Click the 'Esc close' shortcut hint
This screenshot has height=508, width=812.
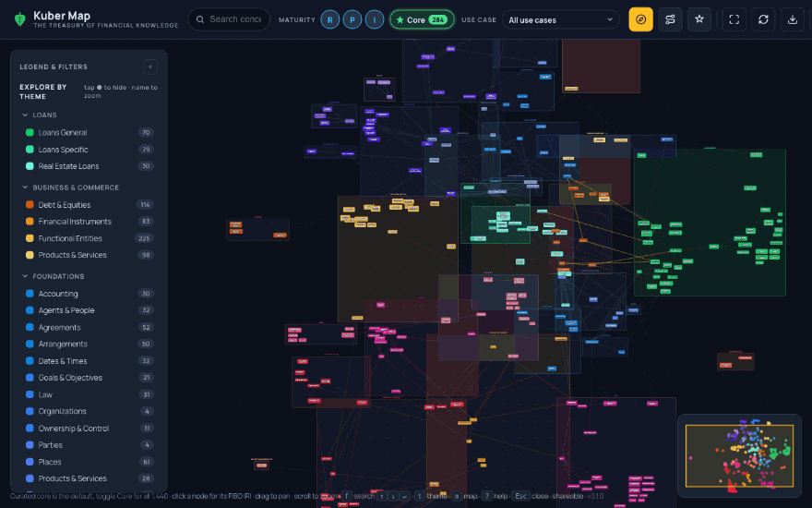pos(531,496)
